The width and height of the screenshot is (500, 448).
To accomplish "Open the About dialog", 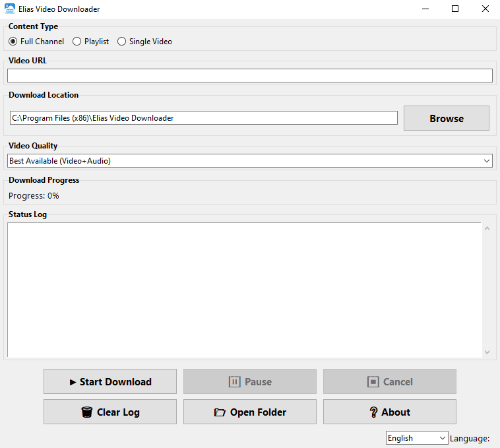I will (390, 412).
